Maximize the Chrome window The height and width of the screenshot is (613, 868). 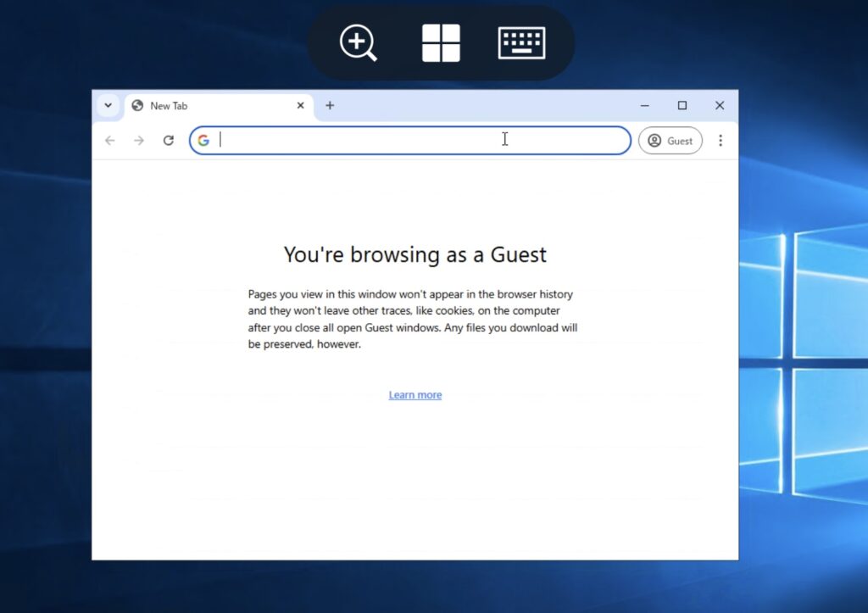coord(682,105)
